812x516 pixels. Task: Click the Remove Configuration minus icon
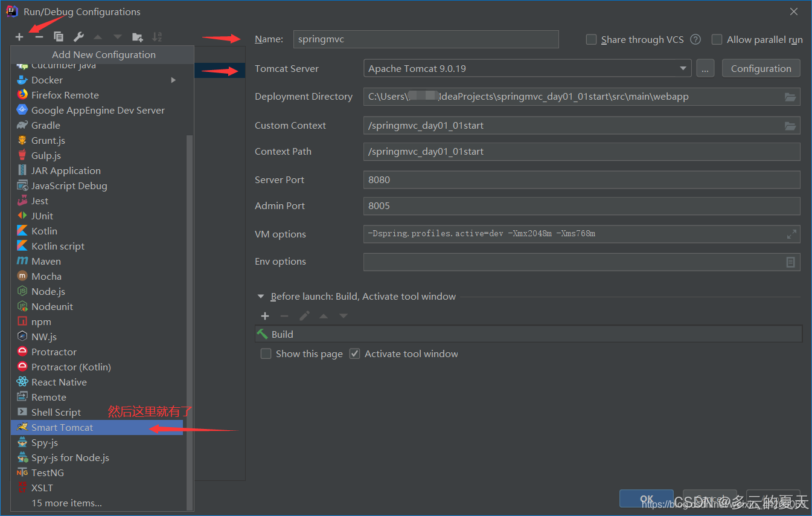click(x=39, y=37)
